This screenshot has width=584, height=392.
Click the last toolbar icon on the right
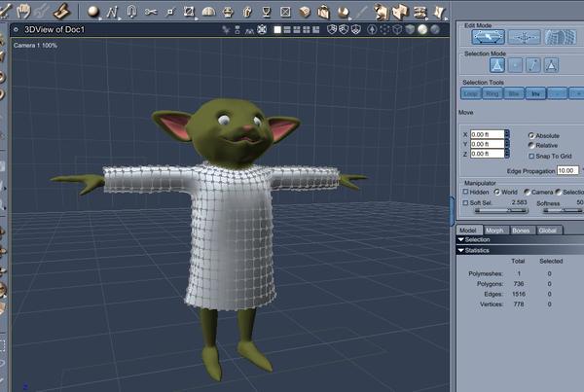pyautogui.click(x=440, y=12)
